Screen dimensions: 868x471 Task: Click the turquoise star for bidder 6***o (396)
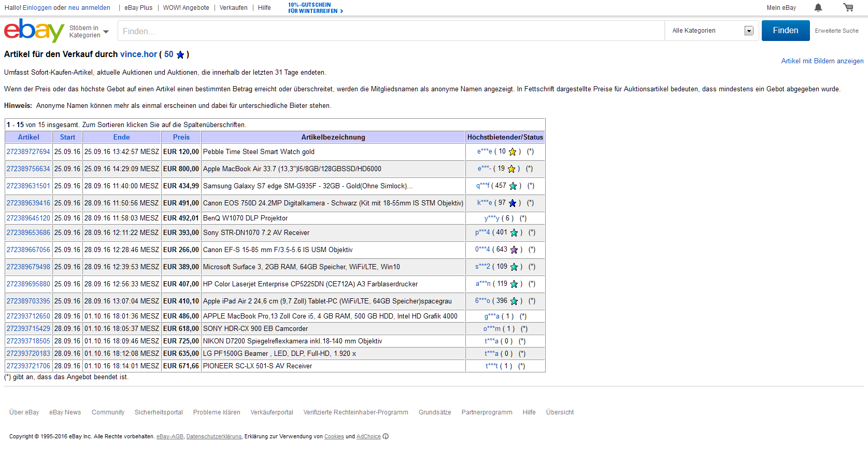pos(514,301)
